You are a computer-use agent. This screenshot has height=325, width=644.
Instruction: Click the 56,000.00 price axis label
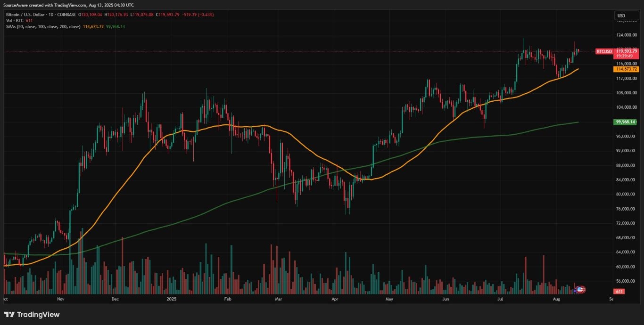(x=626, y=281)
